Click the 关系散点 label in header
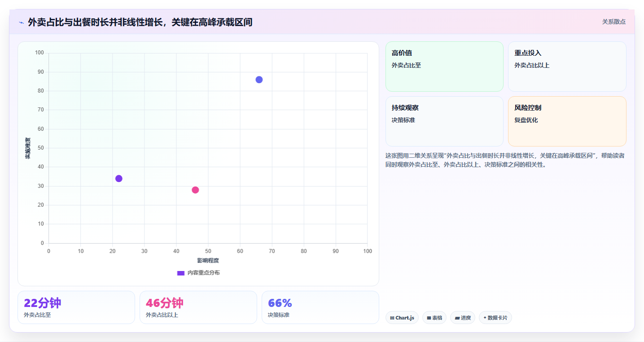 pos(613,22)
